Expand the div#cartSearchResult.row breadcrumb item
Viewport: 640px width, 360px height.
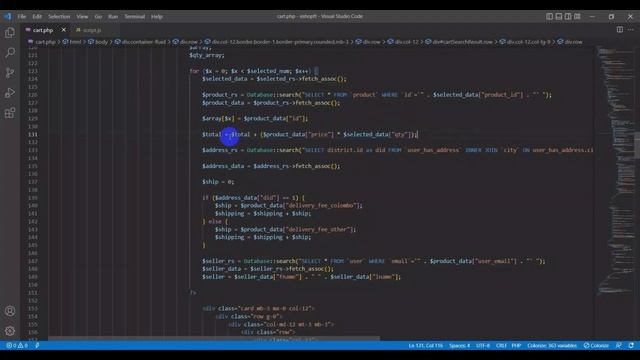459,42
